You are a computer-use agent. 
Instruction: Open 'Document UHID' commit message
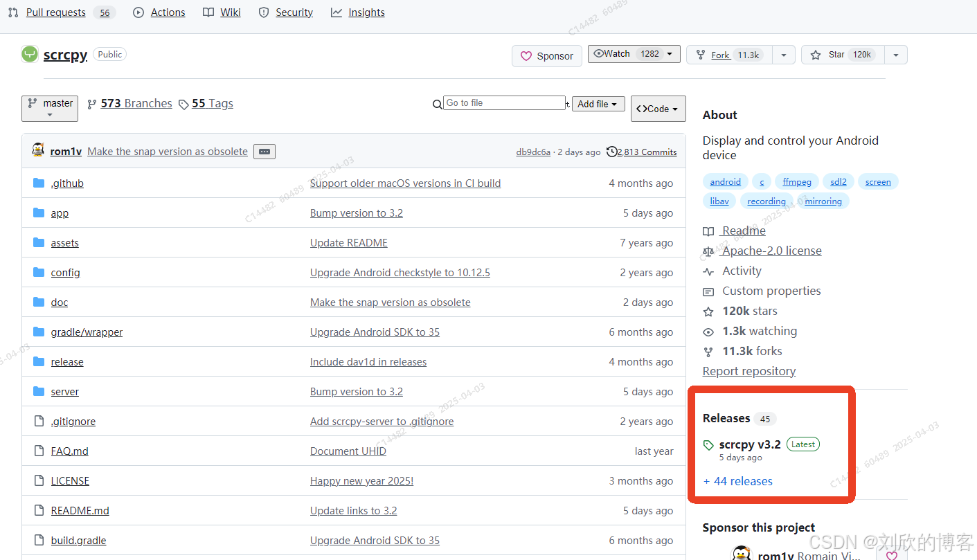tap(348, 451)
